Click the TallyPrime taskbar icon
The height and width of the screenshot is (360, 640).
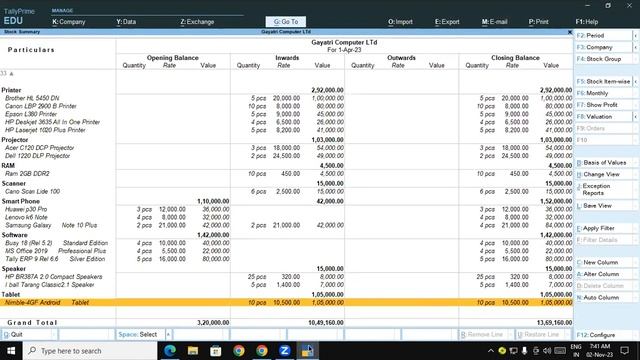(x=307, y=351)
